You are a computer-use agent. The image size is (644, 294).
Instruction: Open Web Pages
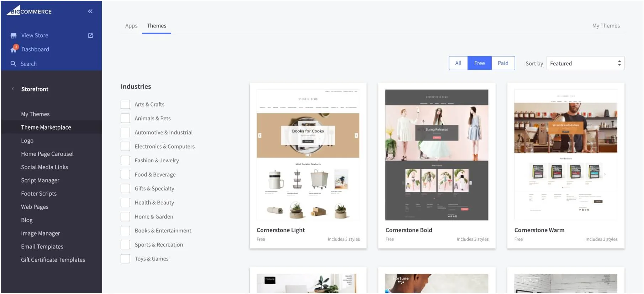pos(35,207)
